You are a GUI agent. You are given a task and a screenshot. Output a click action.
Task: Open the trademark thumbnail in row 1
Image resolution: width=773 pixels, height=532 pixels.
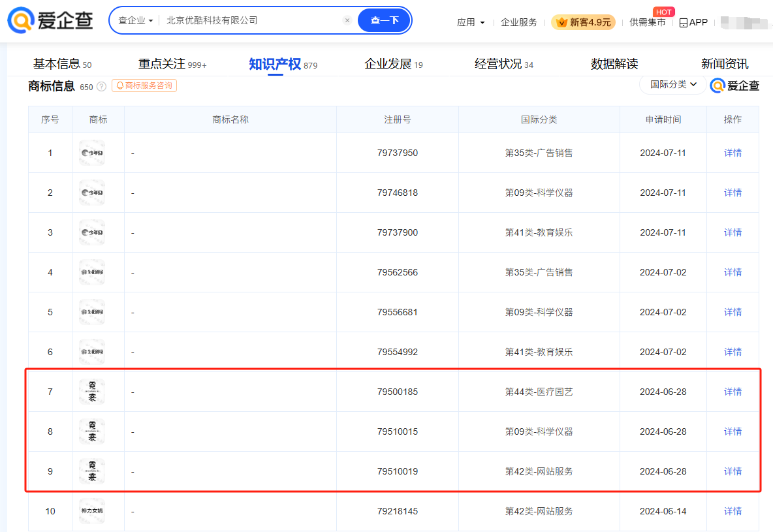tap(92, 153)
